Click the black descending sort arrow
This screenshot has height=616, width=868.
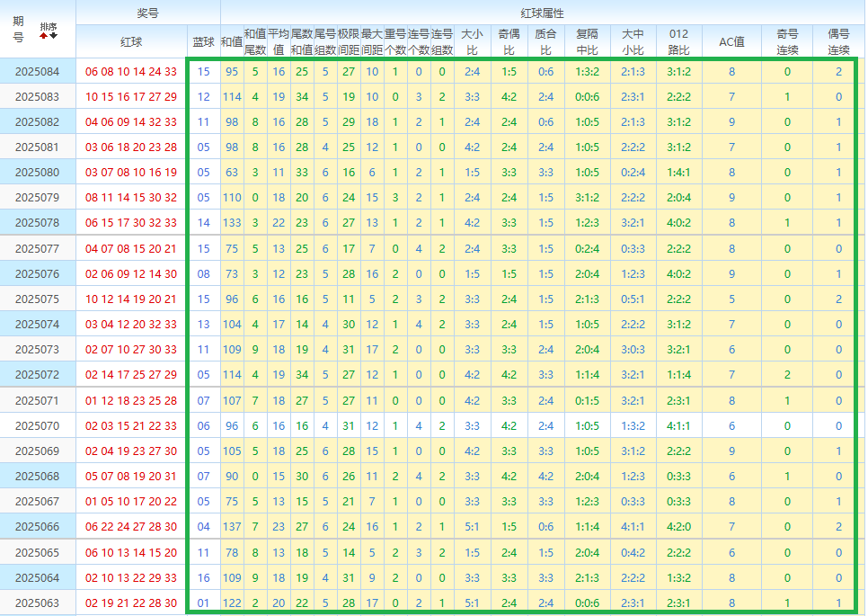(53, 35)
